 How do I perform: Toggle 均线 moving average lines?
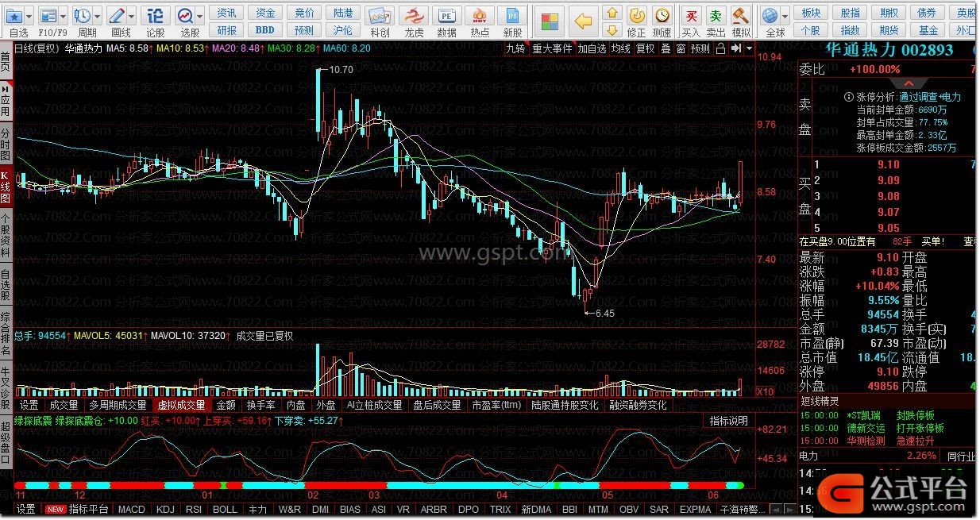pos(621,48)
